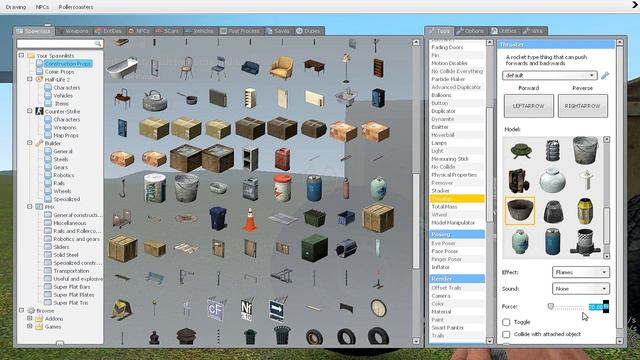640x360 pixels.
Task: Collapse the PHX tree node
Action: point(30,207)
